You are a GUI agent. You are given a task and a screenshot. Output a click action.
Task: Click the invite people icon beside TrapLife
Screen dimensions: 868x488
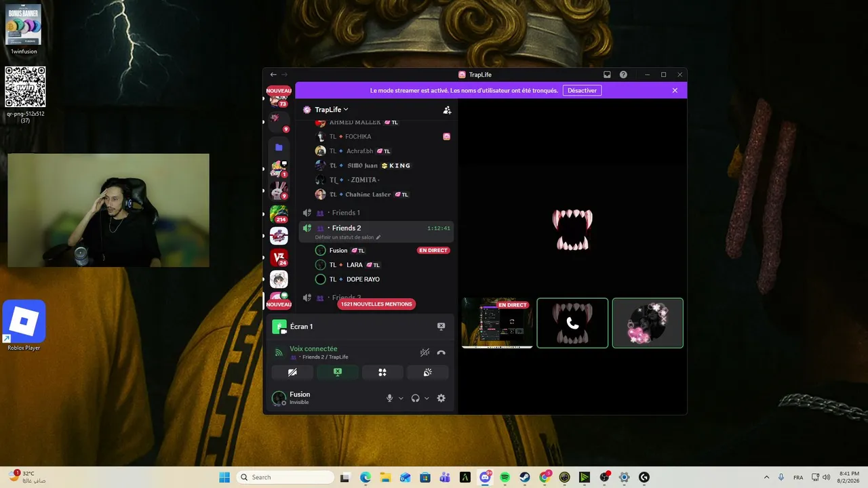tap(447, 110)
